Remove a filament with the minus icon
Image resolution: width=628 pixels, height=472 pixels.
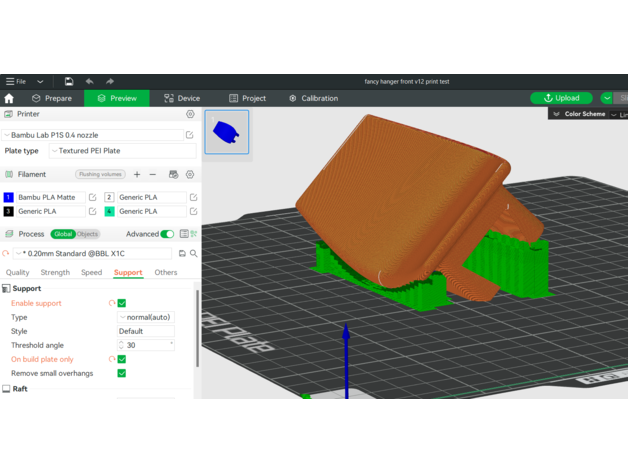[153, 174]
